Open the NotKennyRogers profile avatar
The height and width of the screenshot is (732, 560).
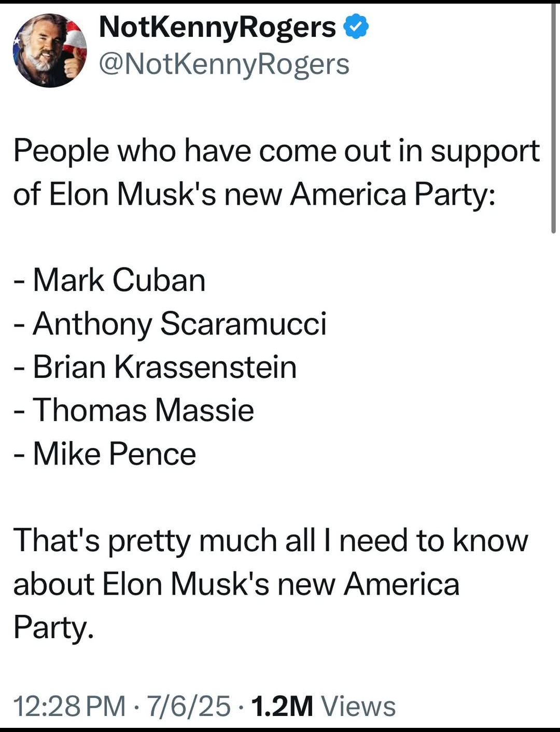tap(50, 50)
